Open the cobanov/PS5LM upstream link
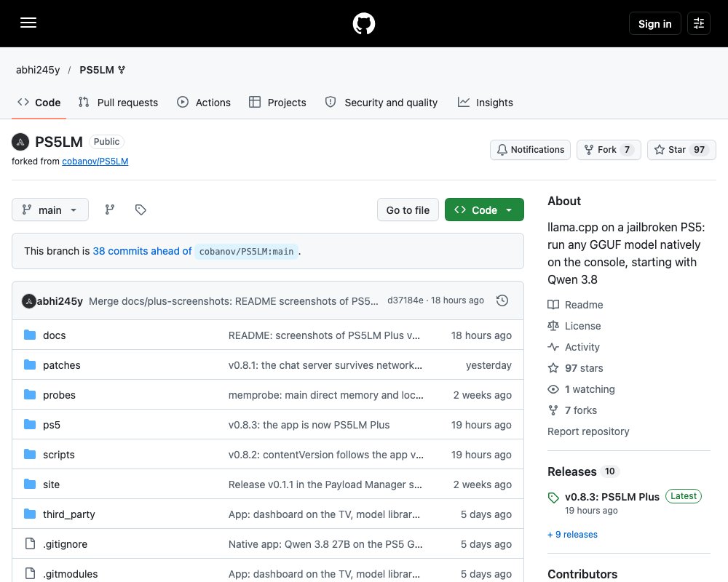728x582 pixels. 95,161
